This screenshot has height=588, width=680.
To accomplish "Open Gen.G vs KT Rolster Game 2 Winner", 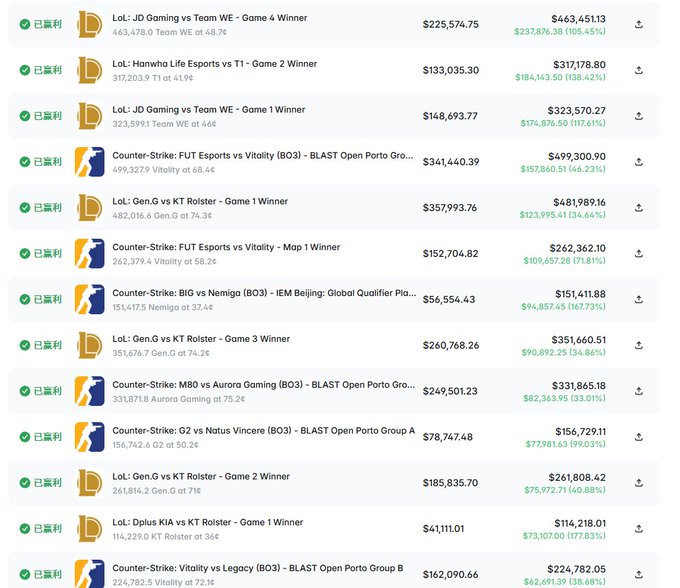I will pos(201,477).
